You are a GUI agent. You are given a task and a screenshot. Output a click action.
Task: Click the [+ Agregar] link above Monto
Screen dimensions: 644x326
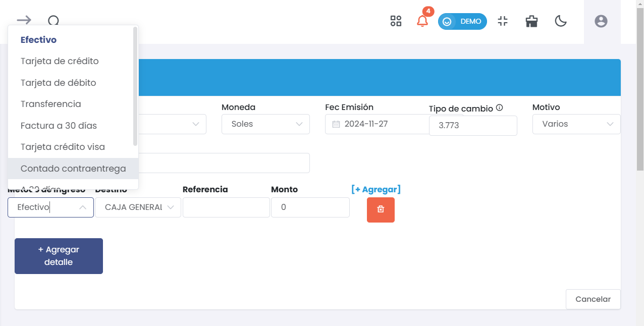coord(376,189)
